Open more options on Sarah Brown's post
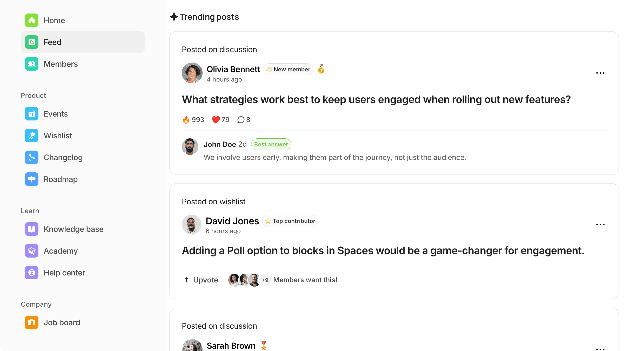 600,349
